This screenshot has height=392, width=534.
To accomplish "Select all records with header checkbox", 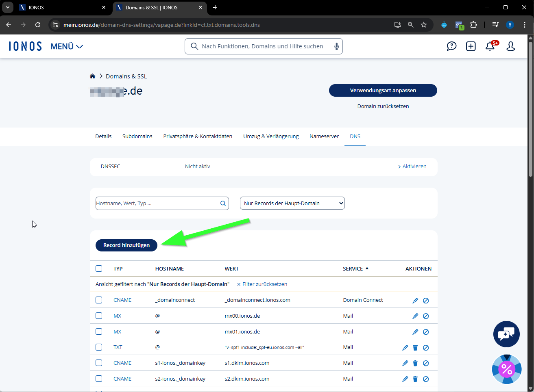I will click(x=99, y=269).
